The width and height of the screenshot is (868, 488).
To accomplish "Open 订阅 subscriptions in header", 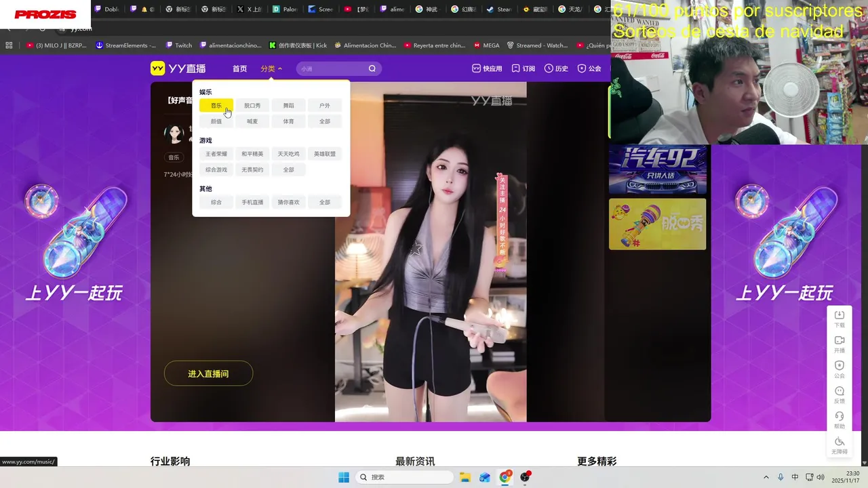I will click(x=524, y=68).
